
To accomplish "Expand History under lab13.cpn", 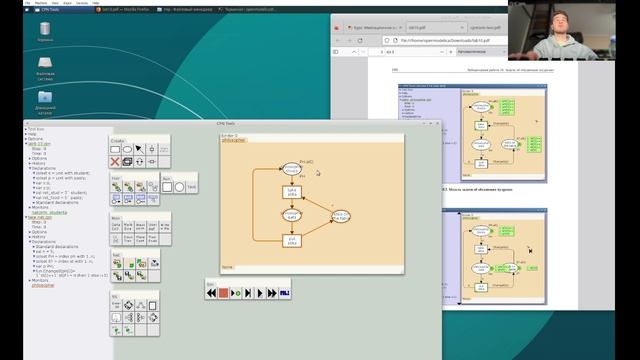I will [x=30, y=163].
